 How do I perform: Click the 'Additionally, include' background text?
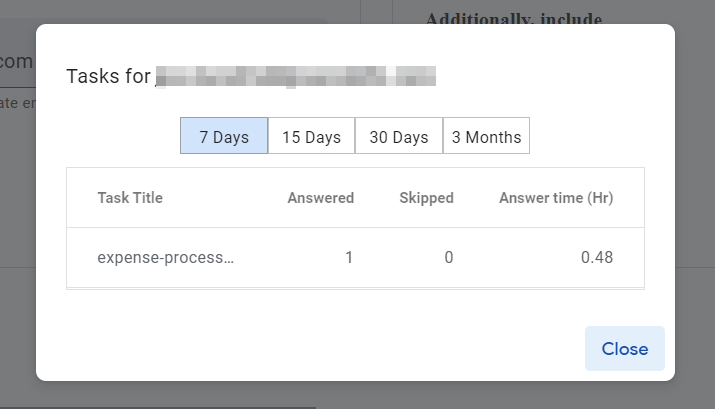point(514,18)
